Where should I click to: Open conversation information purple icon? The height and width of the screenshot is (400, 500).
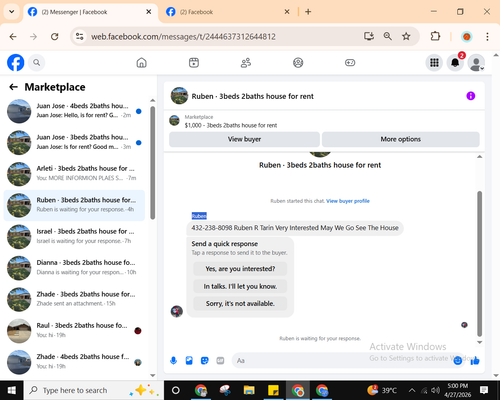pyautogui.click(x=470, y=96)
